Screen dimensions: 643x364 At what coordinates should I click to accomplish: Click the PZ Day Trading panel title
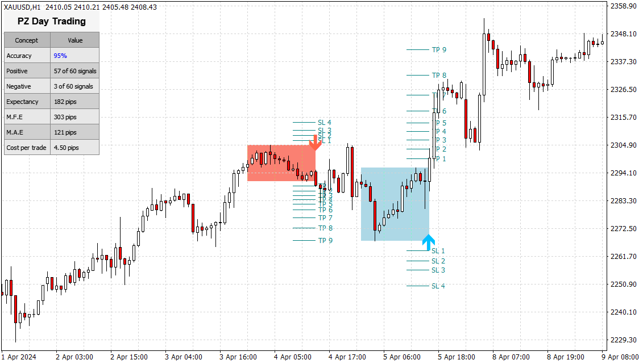pyautogui.click(x=52, y=21)
